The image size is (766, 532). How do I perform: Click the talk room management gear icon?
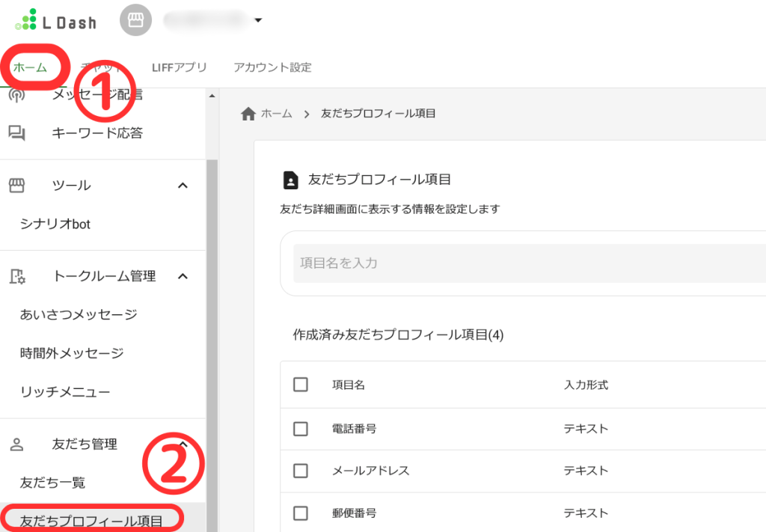pyautogui.click(x=17, y=276)
